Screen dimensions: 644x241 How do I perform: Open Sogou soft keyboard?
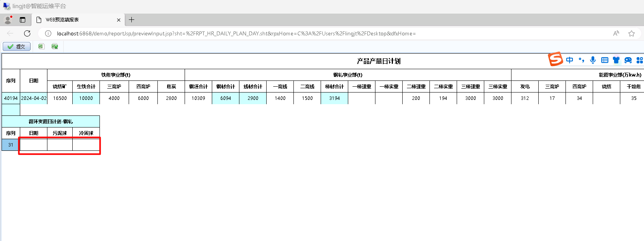pos(604,60)
